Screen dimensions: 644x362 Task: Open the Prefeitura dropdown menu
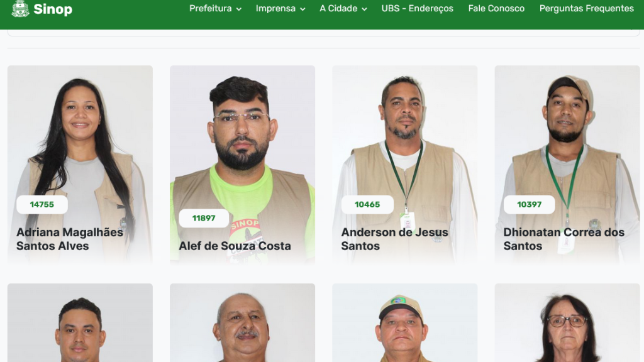[215, 9]
